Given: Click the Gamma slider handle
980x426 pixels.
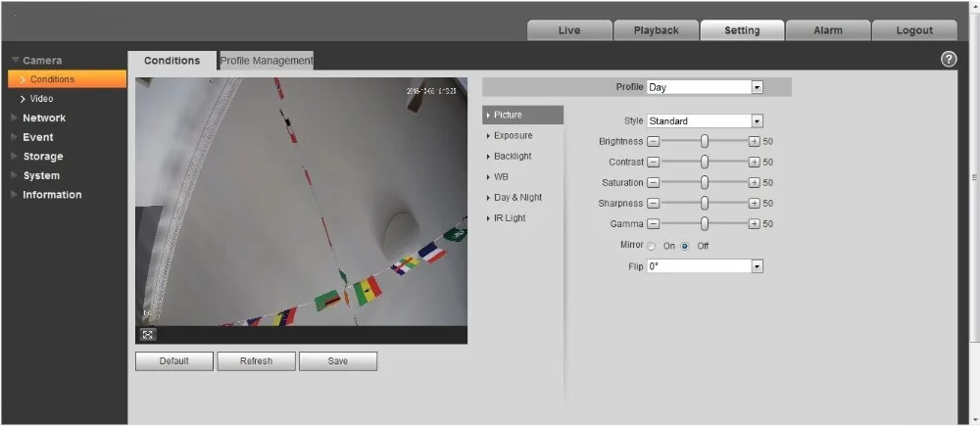Looking at the screenshot, I should coord(705,223).
